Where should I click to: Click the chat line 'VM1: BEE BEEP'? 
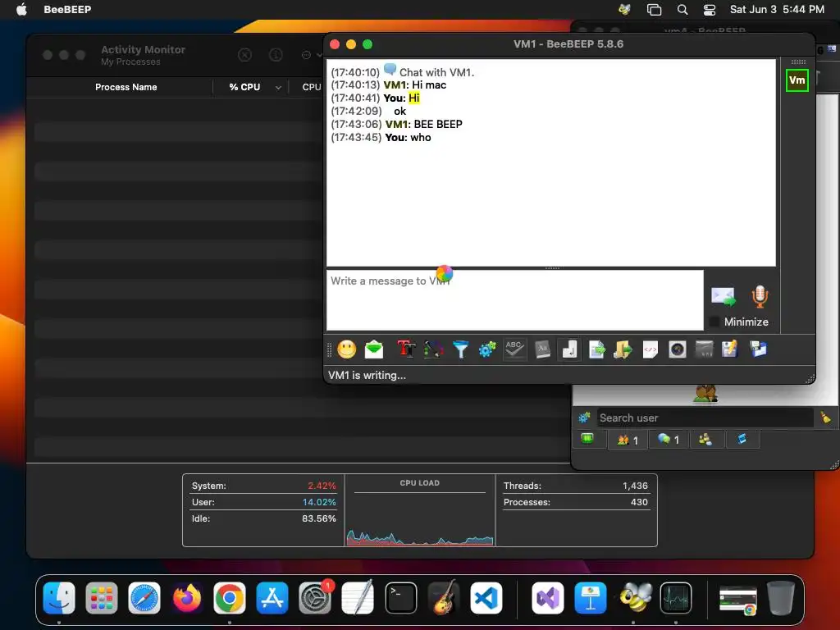click(x=423, y=125)
